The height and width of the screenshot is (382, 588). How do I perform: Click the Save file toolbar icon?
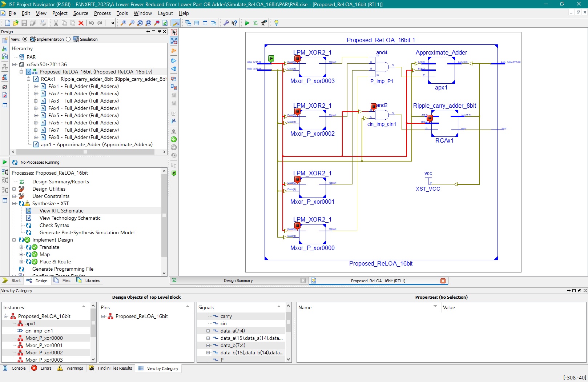24,23
